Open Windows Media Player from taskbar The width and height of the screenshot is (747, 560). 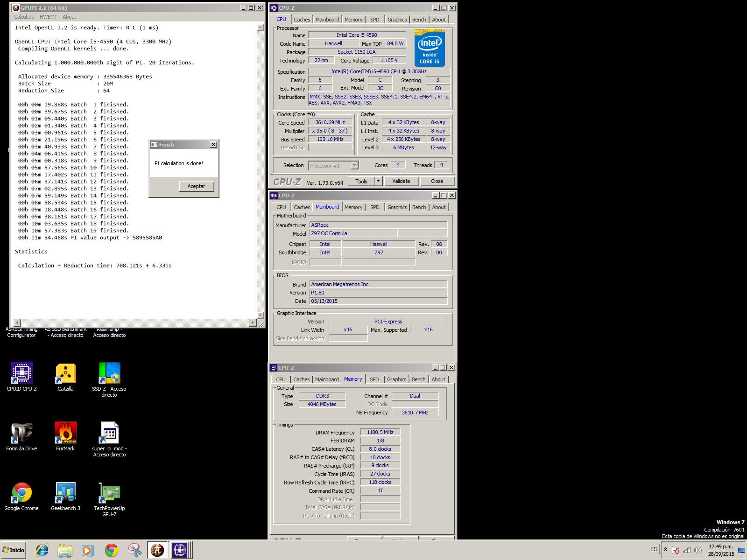[x=88, y=550]
